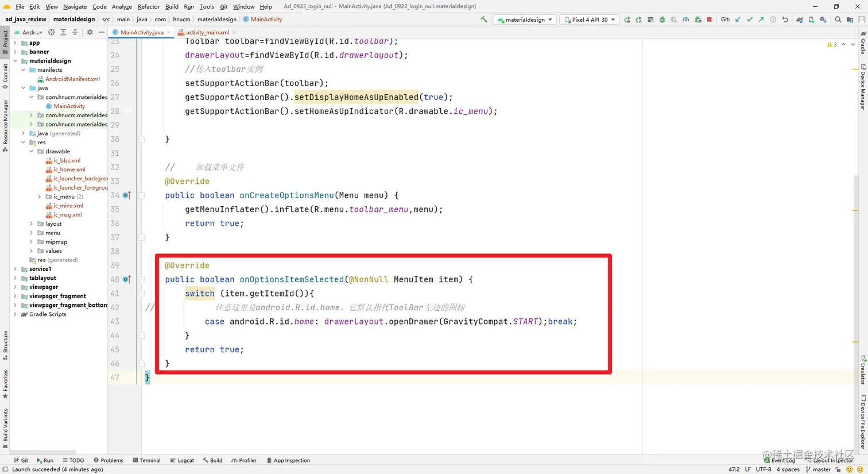Click the Apply Code Changes icon

[650, 20]
